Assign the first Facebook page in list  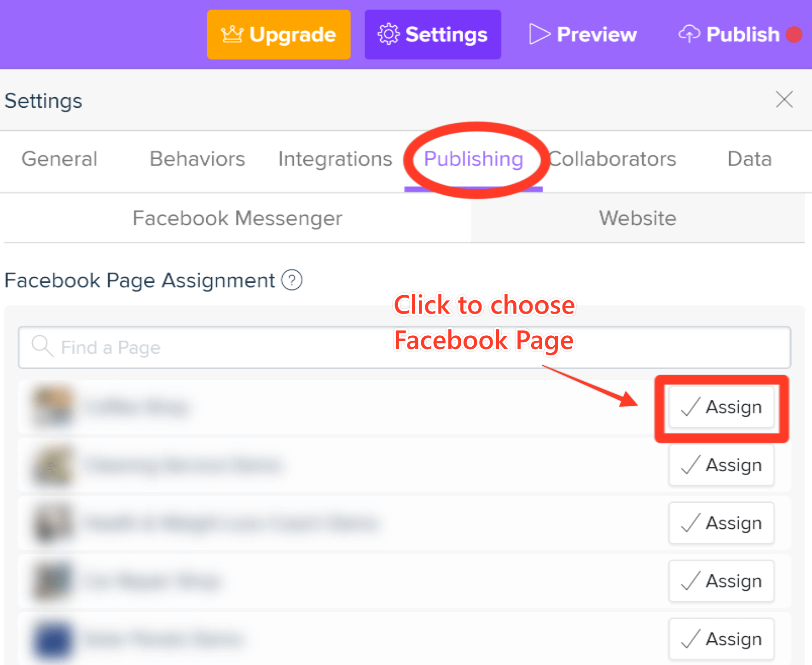[721, 407]
